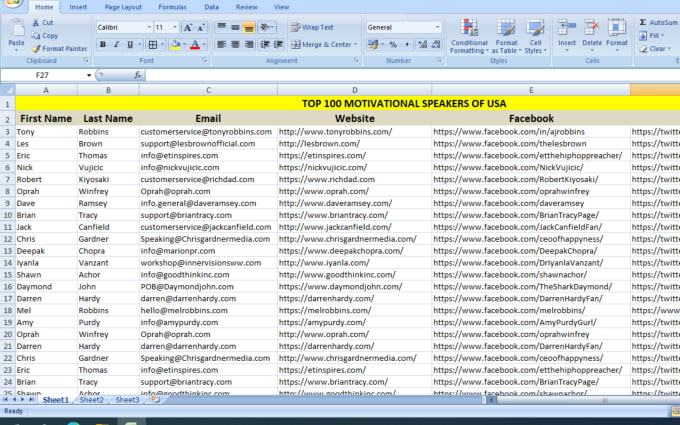Screen dimensions: 680x425
Task: Switch to the Page Layout tab
Action: tap(123, 7)
